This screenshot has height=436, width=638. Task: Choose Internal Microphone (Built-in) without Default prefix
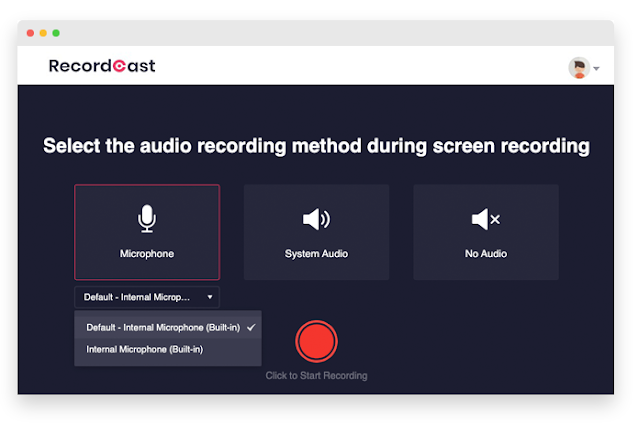[168, 349]
